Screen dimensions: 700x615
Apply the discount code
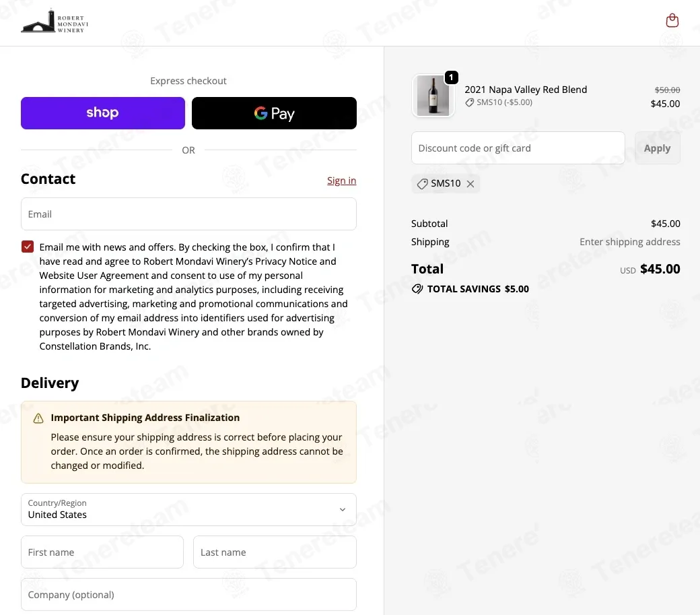657,148
